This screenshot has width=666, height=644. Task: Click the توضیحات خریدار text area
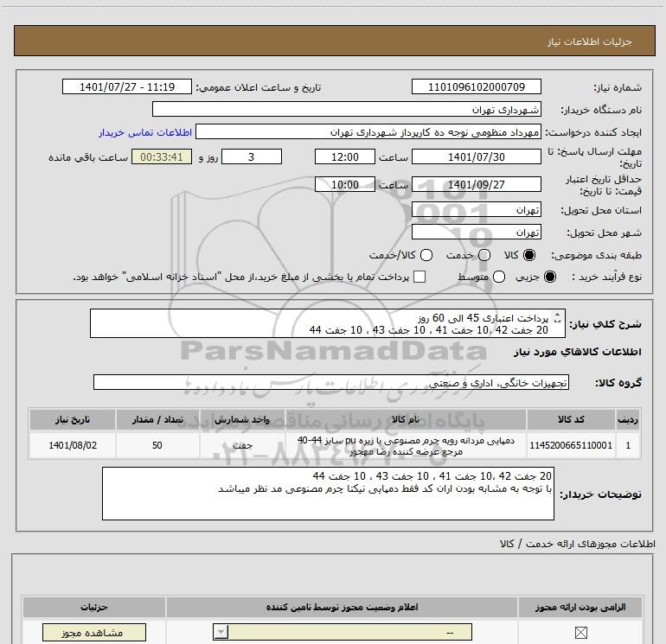tap(328, 494)
